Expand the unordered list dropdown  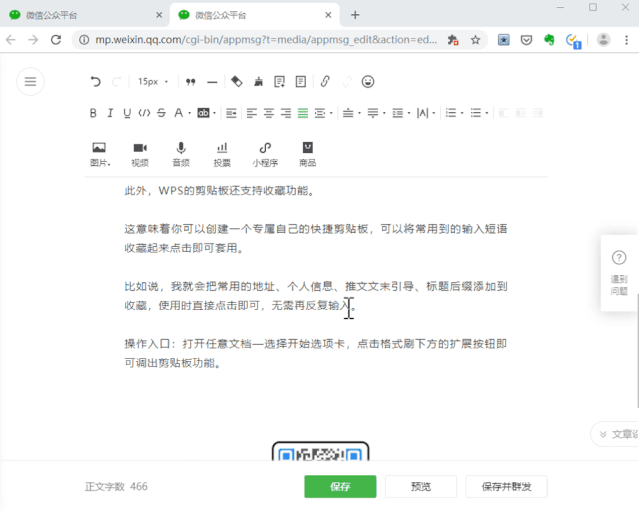tap(487, 113)
